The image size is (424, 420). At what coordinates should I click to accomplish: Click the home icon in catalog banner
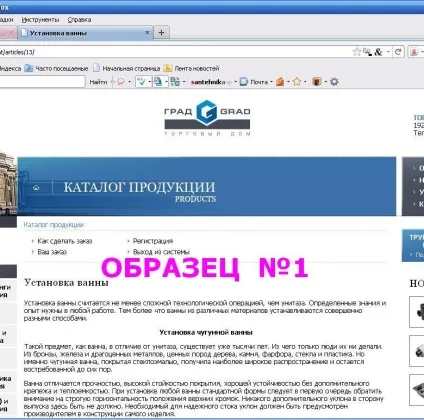[36, 188]
